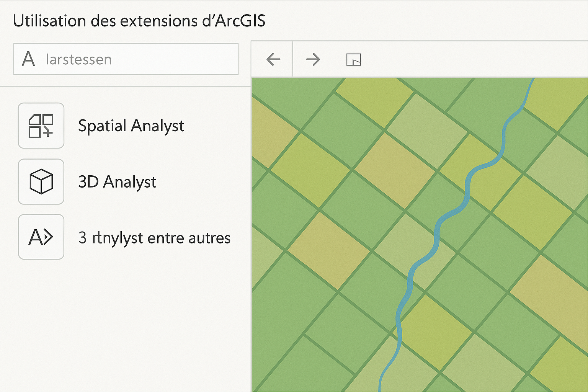Click the "Utilisation des extensions d'ArcGIS" title
Screen dimensions: 588x392
click(139, 21)
